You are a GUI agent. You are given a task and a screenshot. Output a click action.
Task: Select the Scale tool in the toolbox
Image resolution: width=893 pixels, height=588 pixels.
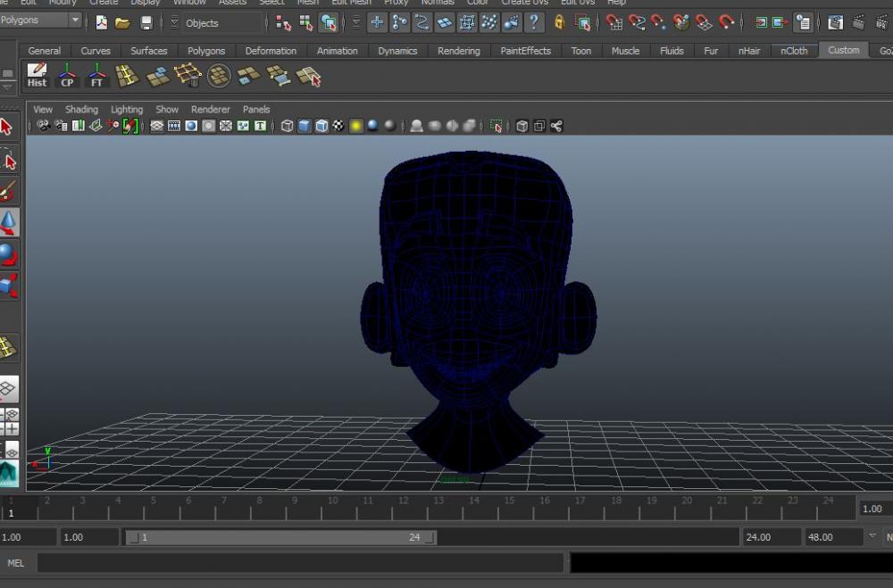(x=8, y=286)
